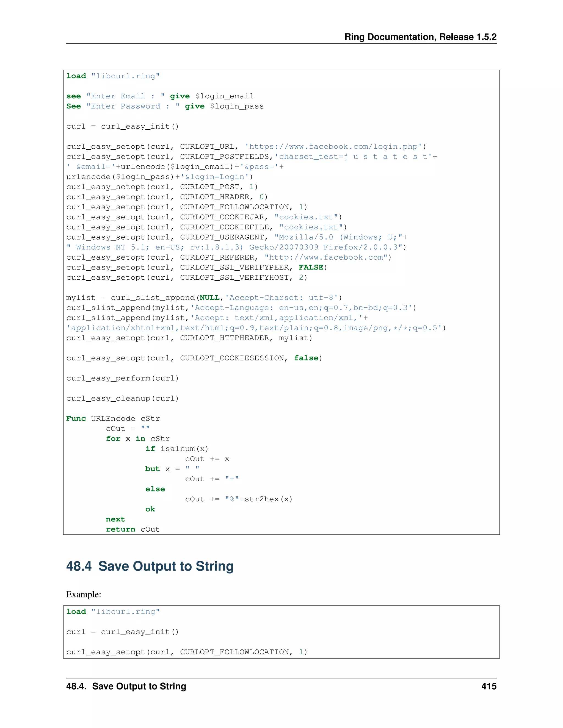563x728 pixels.
Task: Click the curl_easy_cleanup(curl) line
Action: [122, 398]
